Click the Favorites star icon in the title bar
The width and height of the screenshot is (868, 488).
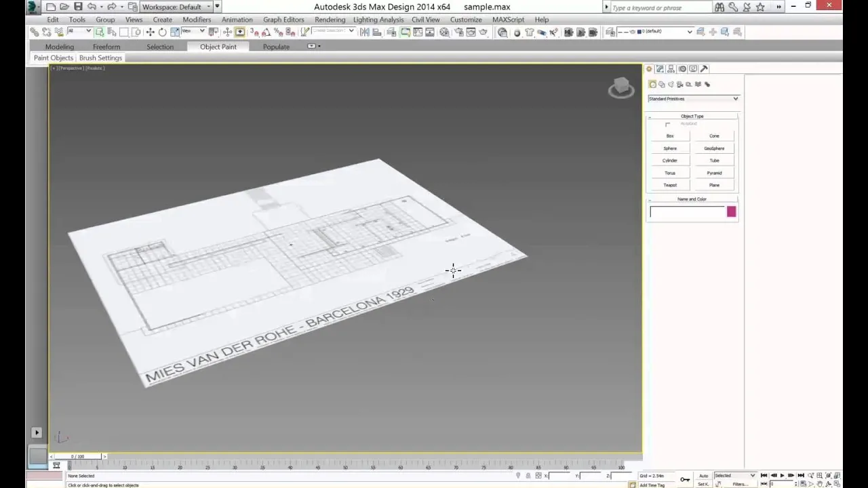pyautogui.click(x=760, y=7)
